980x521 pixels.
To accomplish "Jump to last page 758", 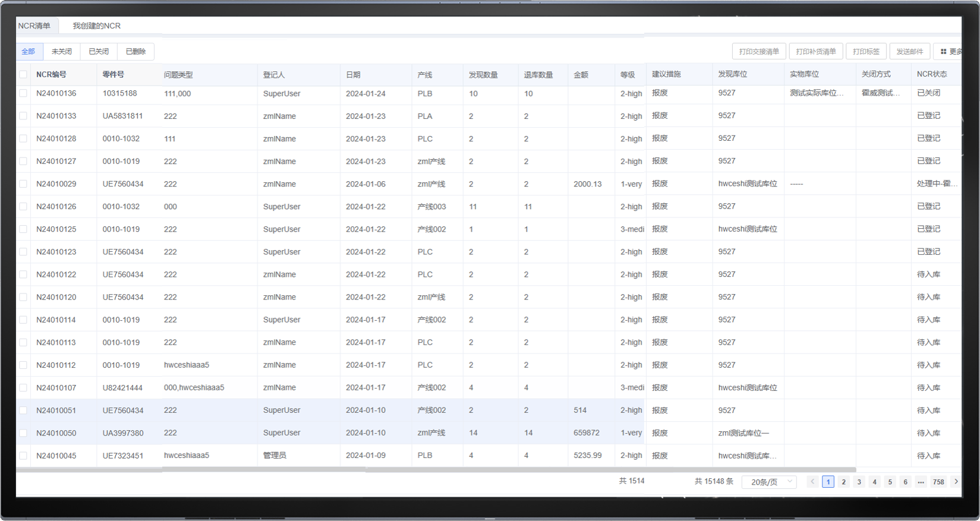I will click(x=938, y=482).
